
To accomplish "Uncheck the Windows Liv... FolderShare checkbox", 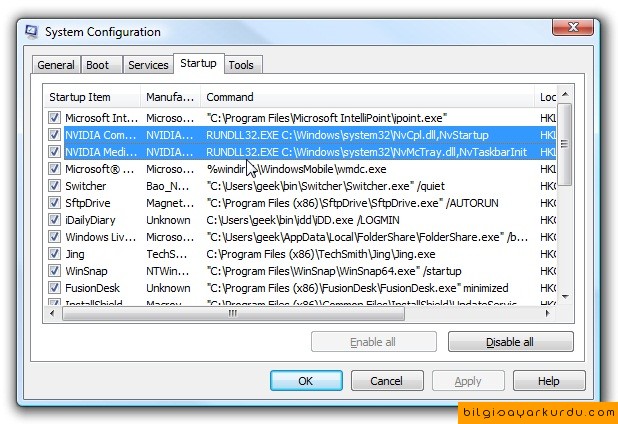I will [x=54, y=236].
